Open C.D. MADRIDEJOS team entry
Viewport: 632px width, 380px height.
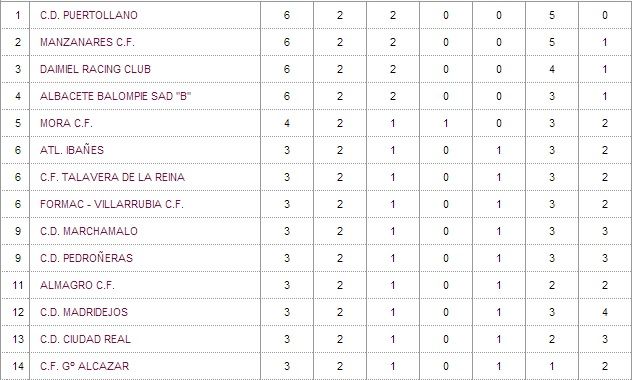click(84, 312)
